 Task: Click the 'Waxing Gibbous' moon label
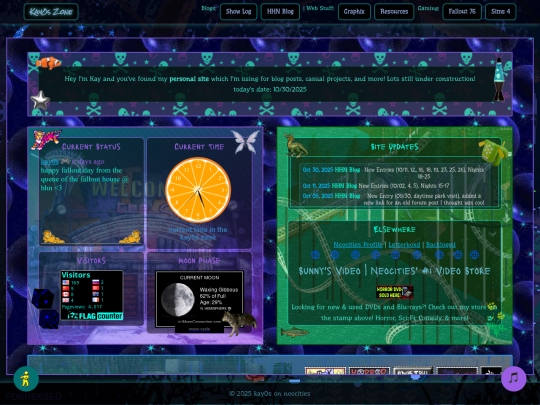[x=219, y=290]
